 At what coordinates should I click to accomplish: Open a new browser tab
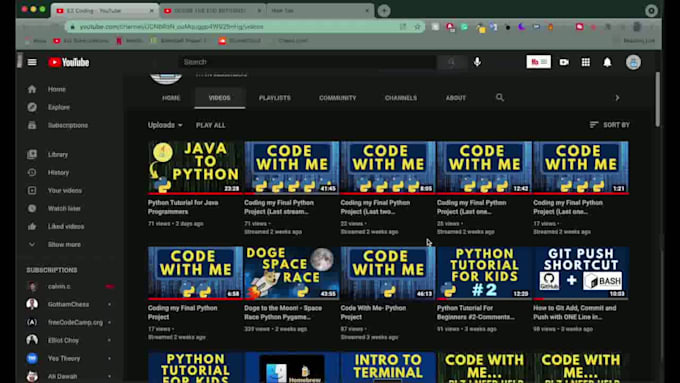pos(384,10)
